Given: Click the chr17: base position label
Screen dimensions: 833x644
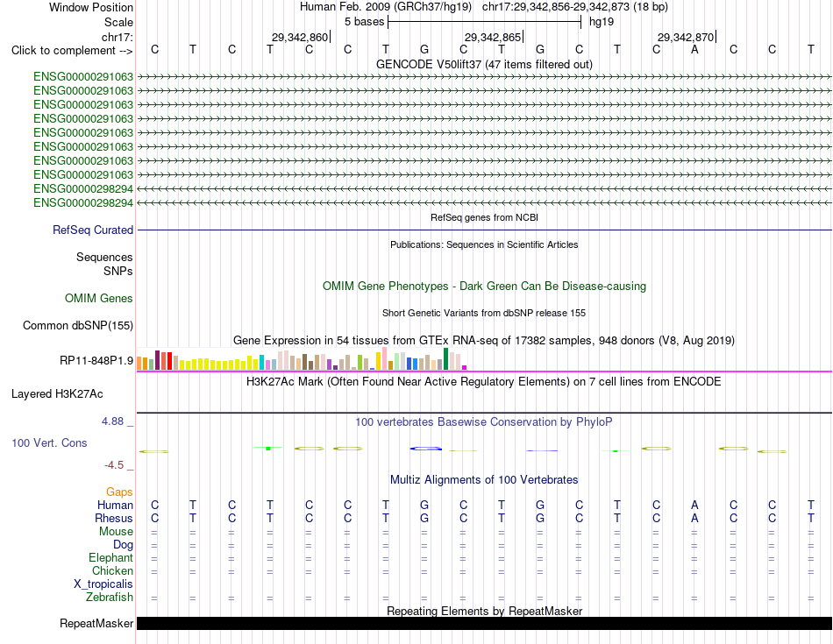Looking at the screenshot, I should 117,37.
